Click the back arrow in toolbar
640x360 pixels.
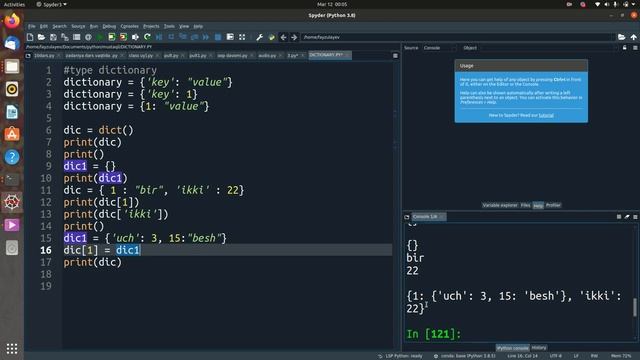(x=283, y=37)
